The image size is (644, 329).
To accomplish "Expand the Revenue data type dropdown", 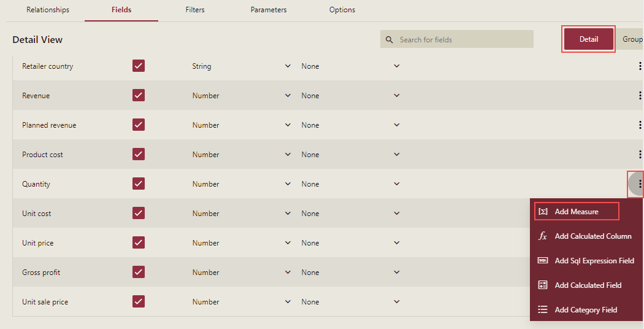I will coord(288,96).
